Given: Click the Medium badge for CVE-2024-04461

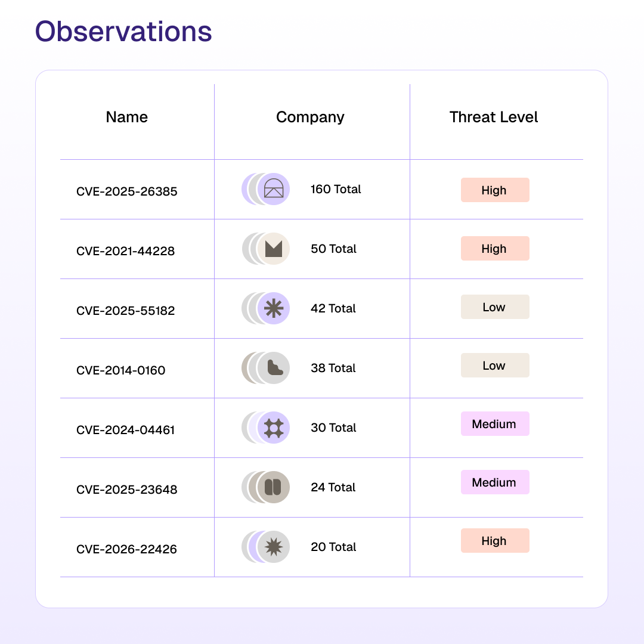Looking at the screenshot, I should tap(494, 424).
